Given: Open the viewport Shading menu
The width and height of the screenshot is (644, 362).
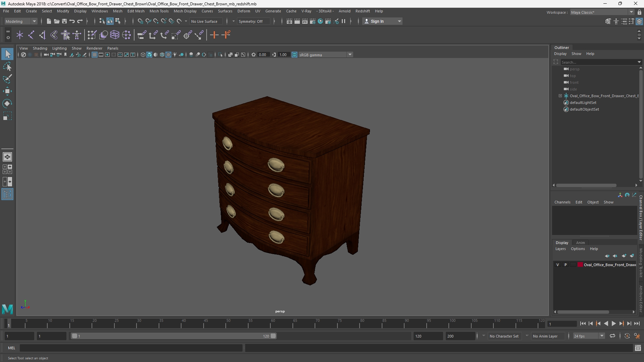Looking at the screenshot, I should [x=40, y=48].
